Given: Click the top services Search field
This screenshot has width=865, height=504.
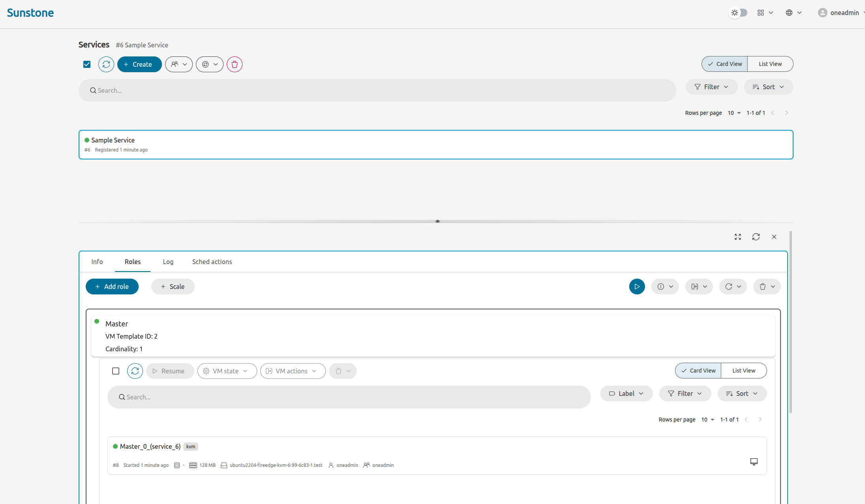Looking at the screenshot, I should (x=377, y=90).
